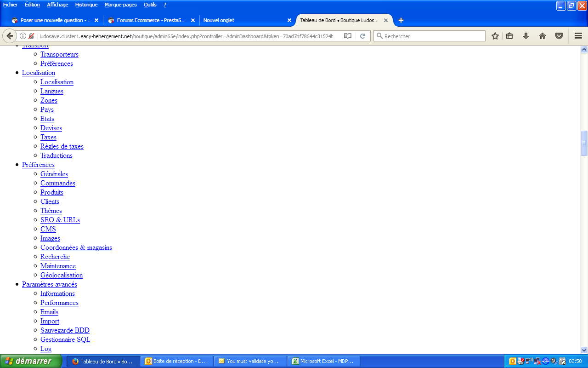Viewport: 588px width, 368px height.
Task: Close the Tableau de Bord tab
Action: [x=386, y=20]
